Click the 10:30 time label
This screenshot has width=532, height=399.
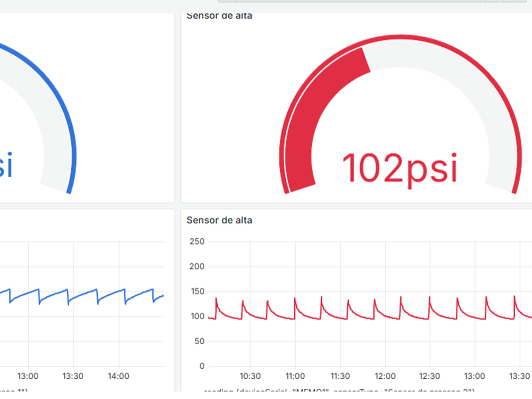251,376
